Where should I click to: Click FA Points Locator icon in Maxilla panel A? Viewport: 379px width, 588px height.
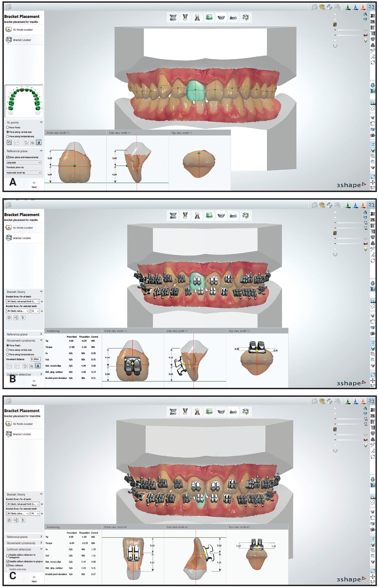(x=9, y=30)
